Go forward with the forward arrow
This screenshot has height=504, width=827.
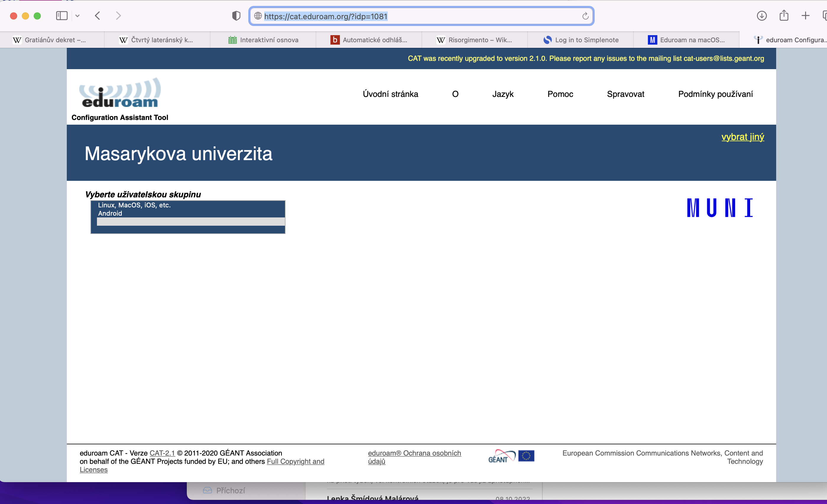(x=118, y=16)
